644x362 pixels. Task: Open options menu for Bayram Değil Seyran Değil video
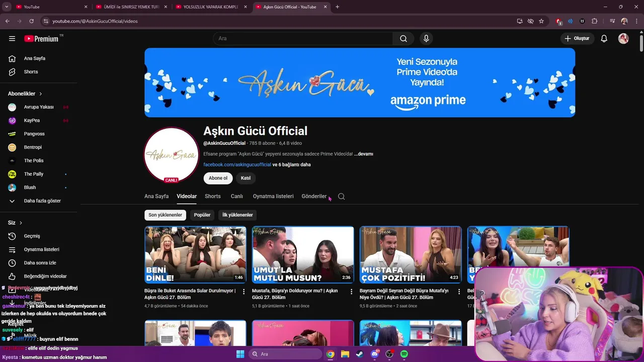point(459,292)
